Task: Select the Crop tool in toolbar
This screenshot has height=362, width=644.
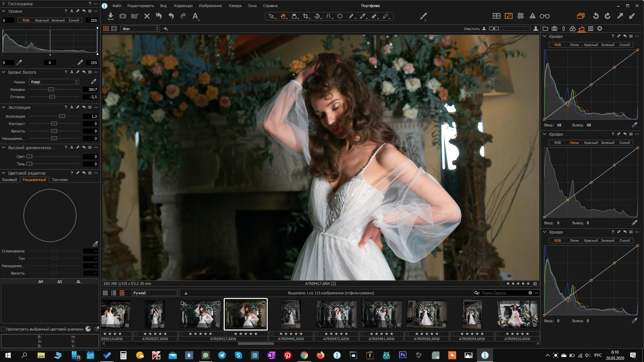Action: (x=305, y=16)
